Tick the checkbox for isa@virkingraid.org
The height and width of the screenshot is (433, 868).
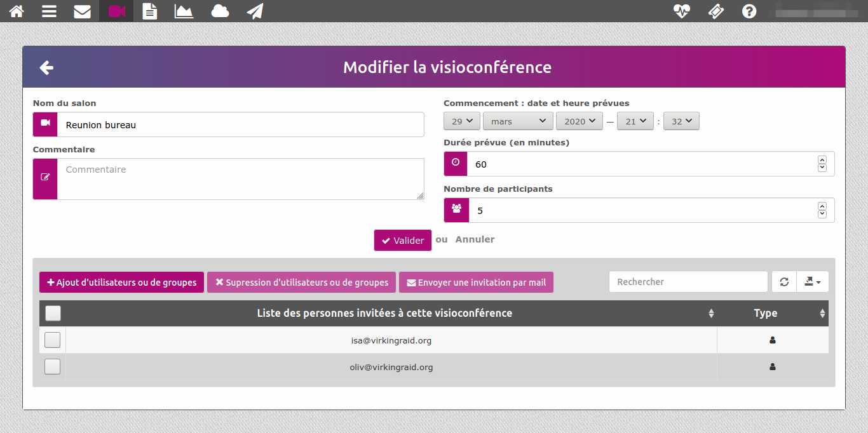(53, 340)
